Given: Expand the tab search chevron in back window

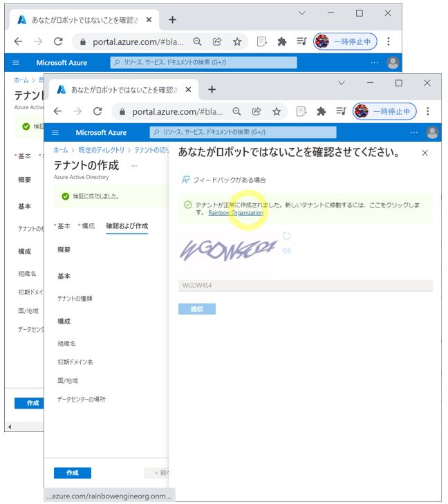Looking at the screenshot, I should coord(302,13).
